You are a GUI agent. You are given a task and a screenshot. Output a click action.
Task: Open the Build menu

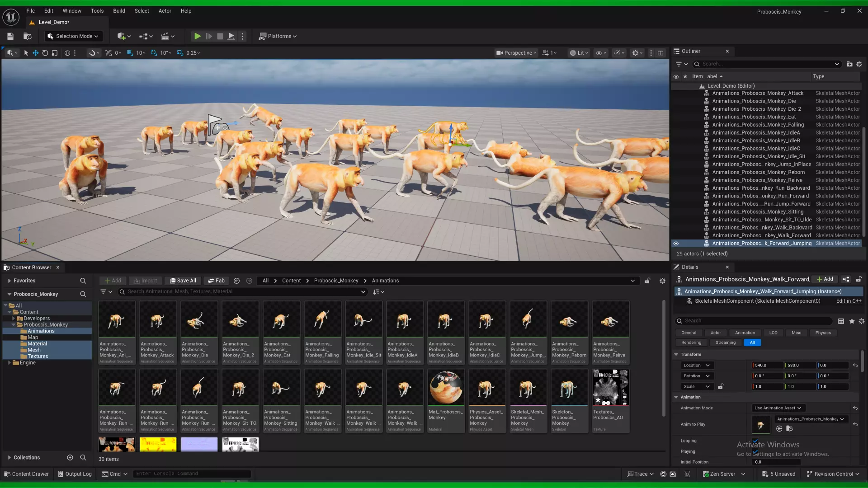[x=119, y=11]
